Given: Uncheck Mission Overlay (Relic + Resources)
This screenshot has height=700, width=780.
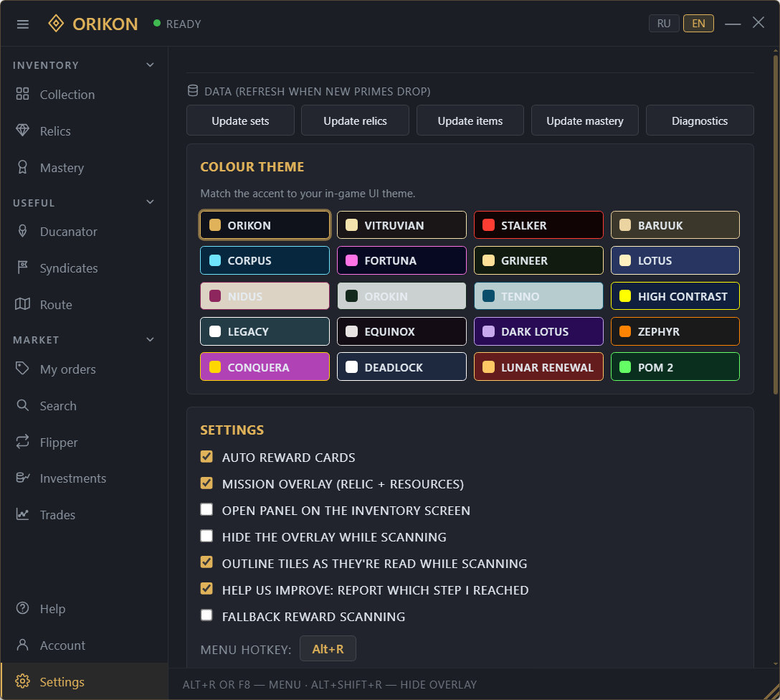Looking at the screenshot, I should (x=206, y=483).
